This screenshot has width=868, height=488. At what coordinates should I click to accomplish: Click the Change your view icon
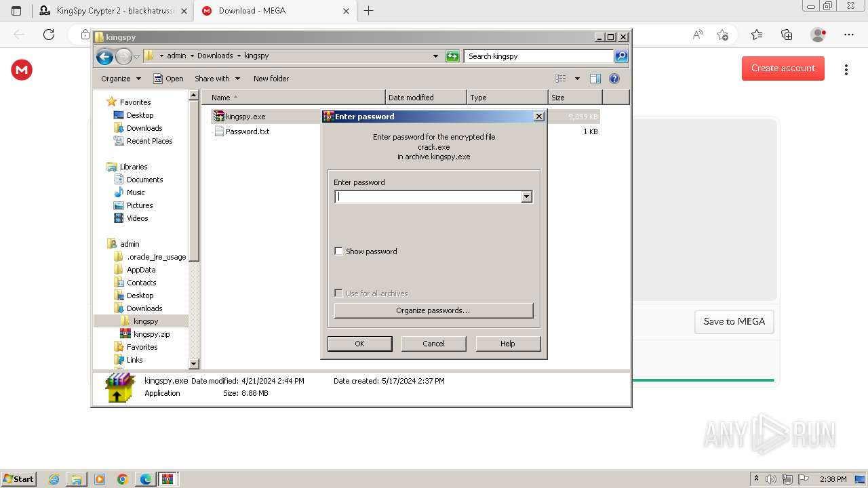coord(561,79)
